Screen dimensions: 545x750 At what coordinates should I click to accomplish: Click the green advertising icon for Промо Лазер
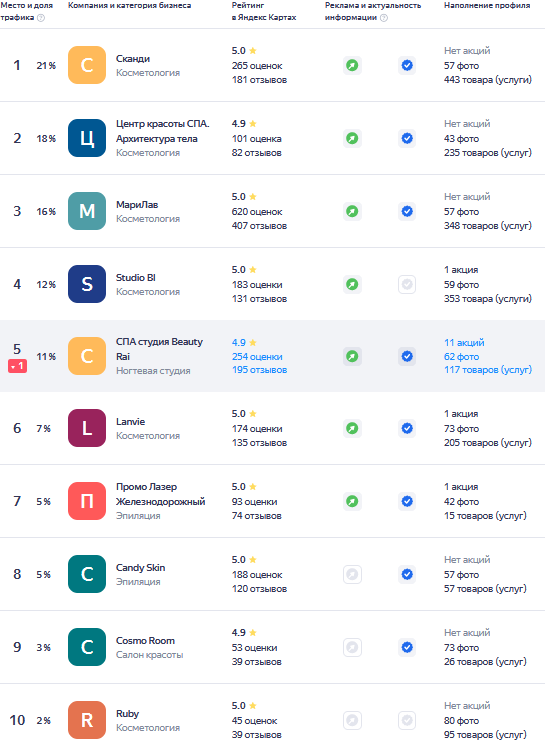pos(352,501)
